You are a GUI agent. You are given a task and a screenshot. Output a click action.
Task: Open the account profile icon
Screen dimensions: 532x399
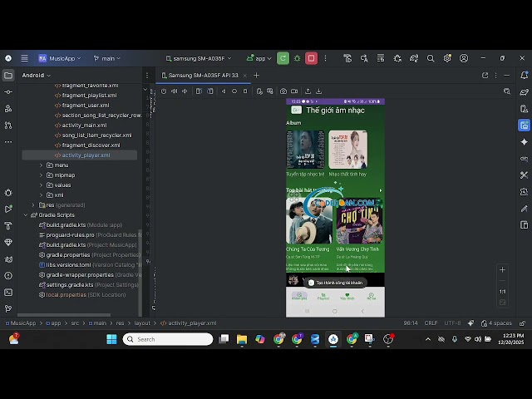464,58
